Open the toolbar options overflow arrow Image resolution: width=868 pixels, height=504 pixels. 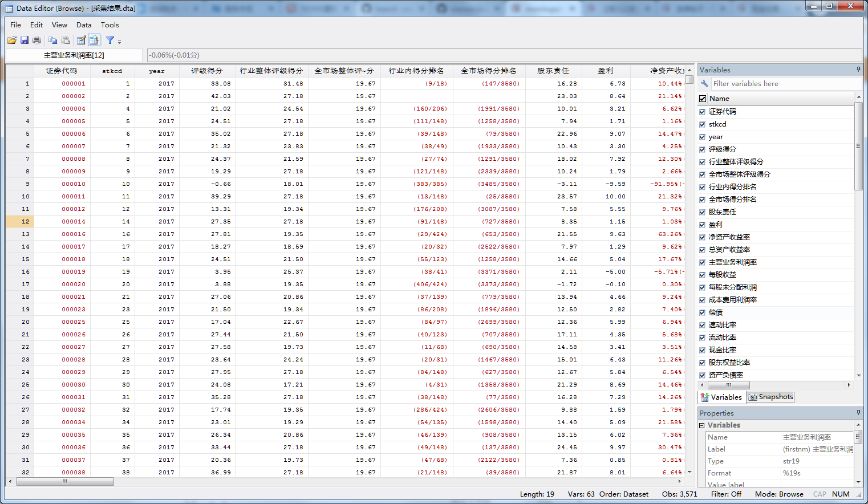[119, 41]
